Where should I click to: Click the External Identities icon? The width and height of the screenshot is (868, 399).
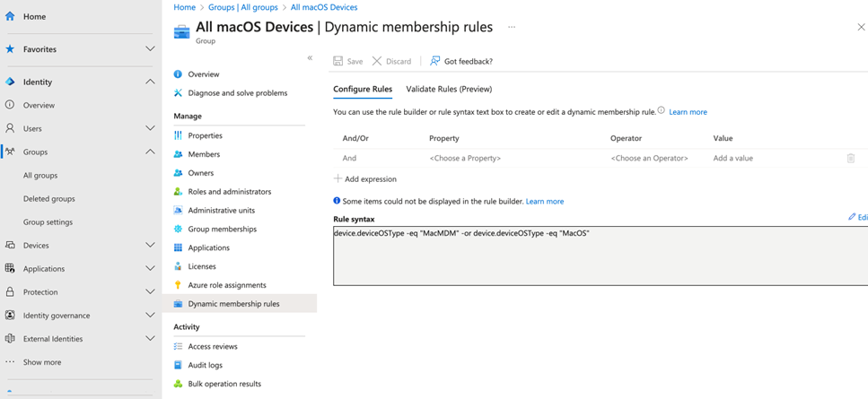(x=10, y=339)
